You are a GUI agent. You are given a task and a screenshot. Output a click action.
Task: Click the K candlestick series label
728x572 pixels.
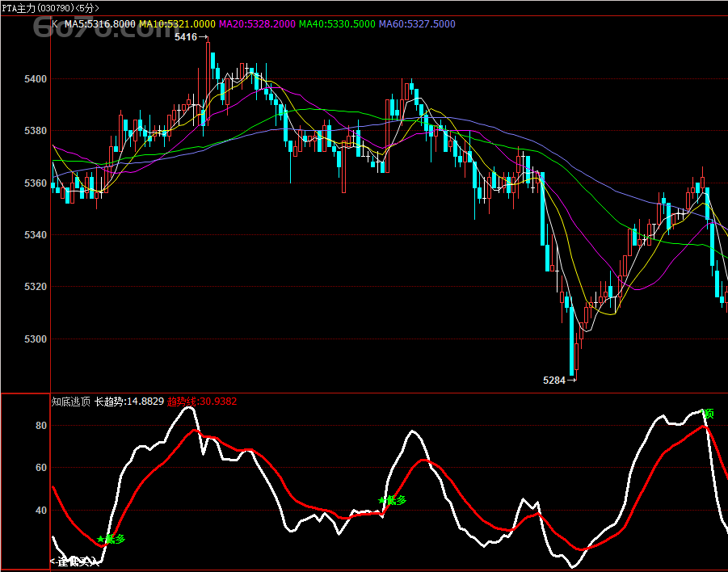55,24
